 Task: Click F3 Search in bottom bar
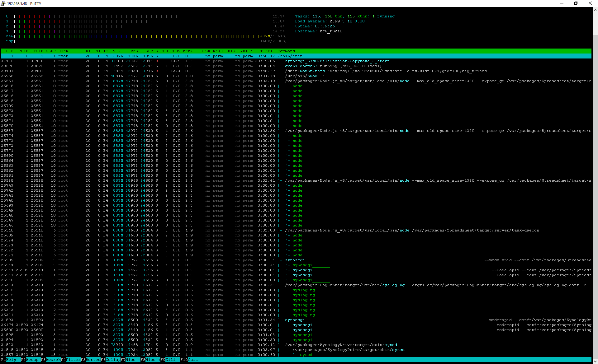click(53, 360)
